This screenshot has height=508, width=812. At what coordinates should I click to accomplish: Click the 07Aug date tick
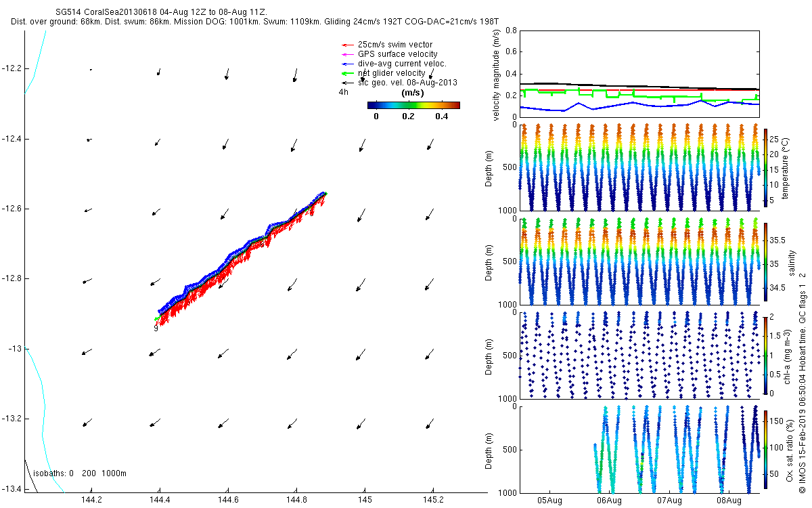coord(669,500)
